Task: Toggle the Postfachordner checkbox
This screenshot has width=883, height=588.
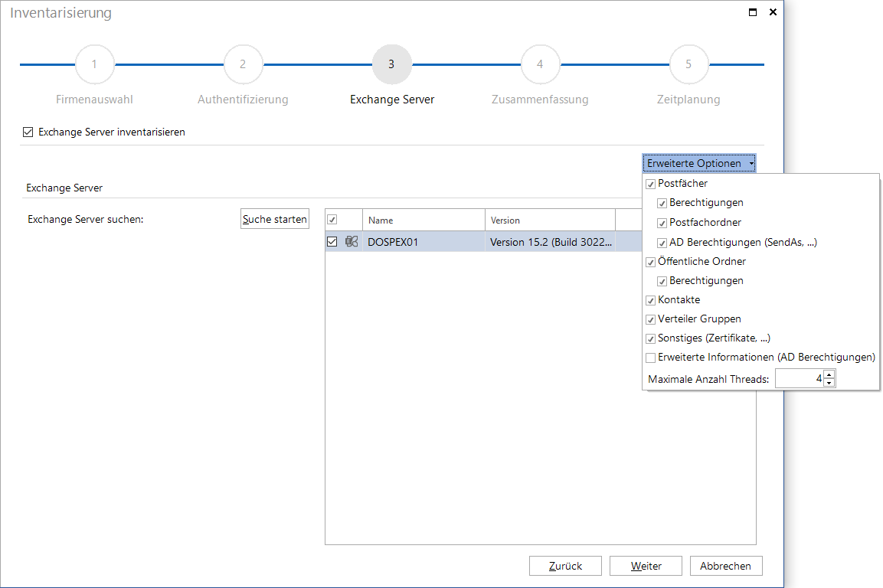Action: click(x=662, y=223)
